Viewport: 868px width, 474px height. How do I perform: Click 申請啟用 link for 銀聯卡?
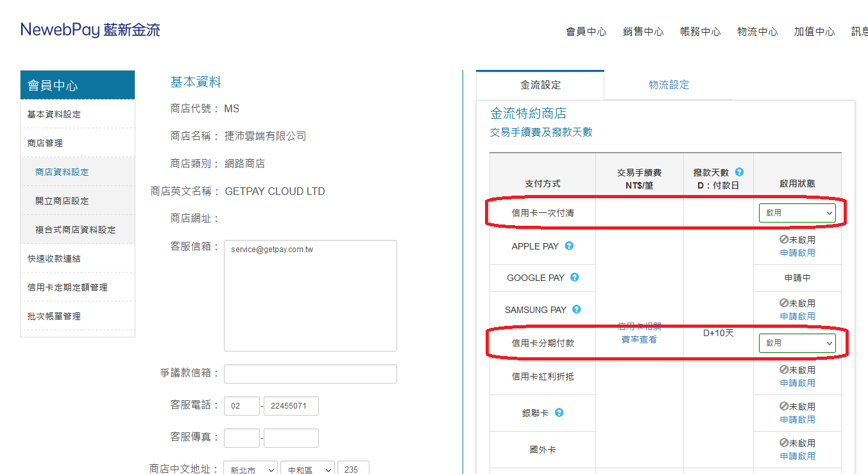click(797, 419)
